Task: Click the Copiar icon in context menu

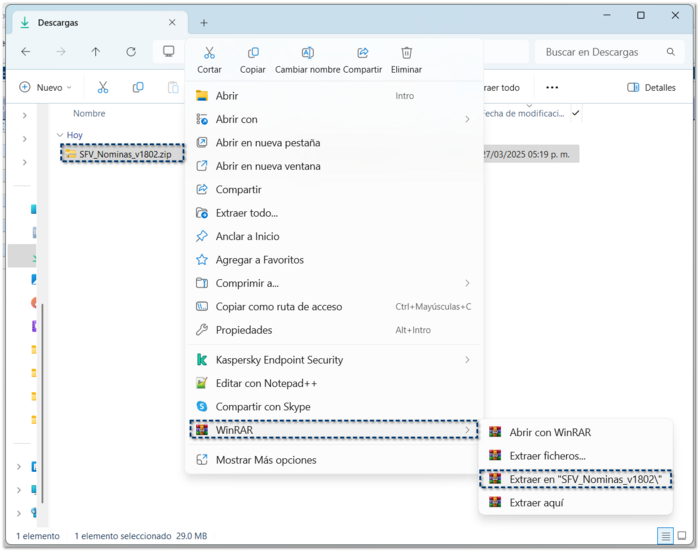Action: point(253,54)
